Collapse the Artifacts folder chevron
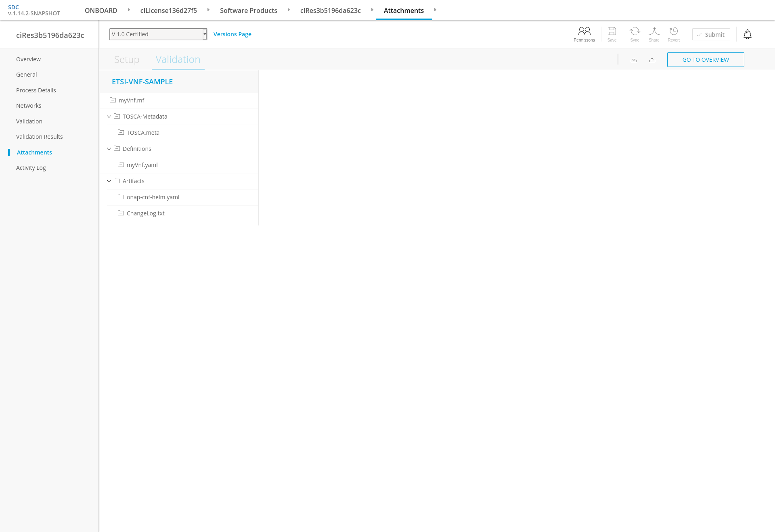775x532 pixels. (109, 181)
